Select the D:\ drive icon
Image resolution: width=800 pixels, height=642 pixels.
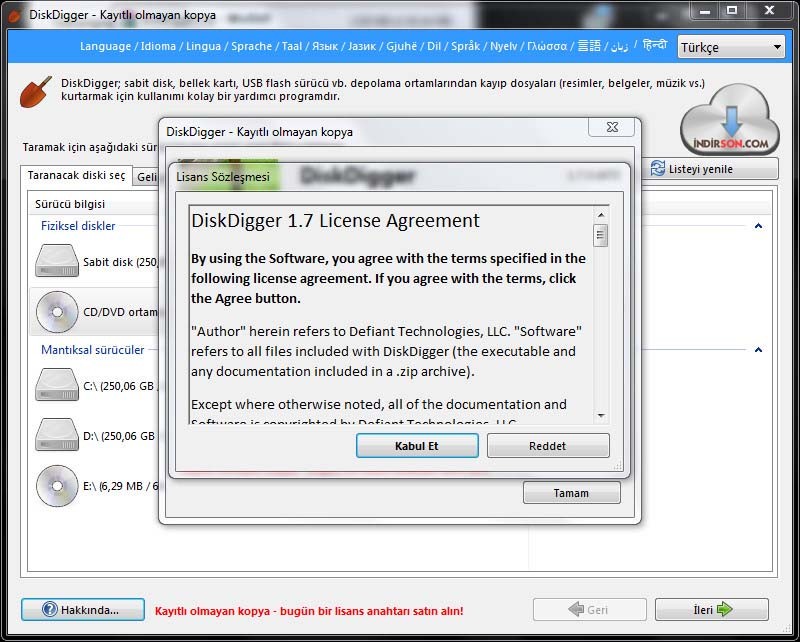pos(57,435)
